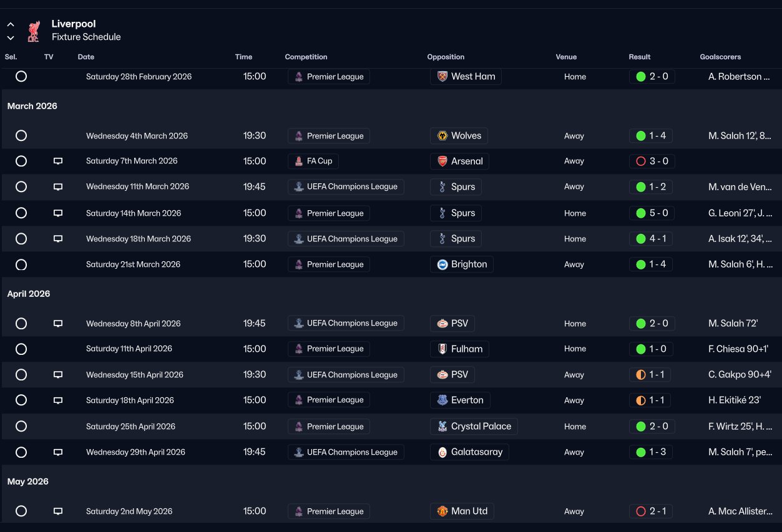The image size is (782, 532).
Task: Click the PSV badge on 15th April row
Action: 442,375
